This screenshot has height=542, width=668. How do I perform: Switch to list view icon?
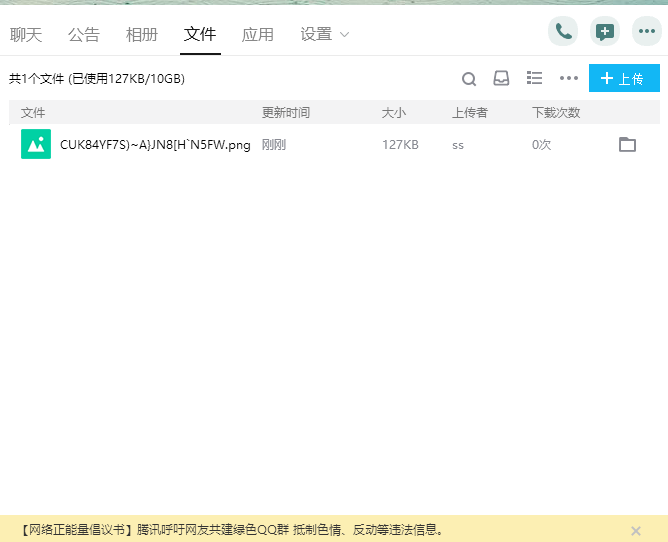pyautogui.click(x=534, y=78)
